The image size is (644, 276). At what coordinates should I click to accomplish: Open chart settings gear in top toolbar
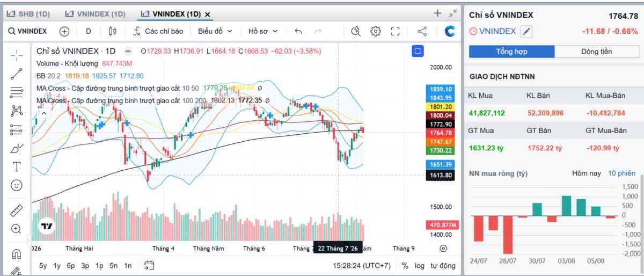pos(376,31)
